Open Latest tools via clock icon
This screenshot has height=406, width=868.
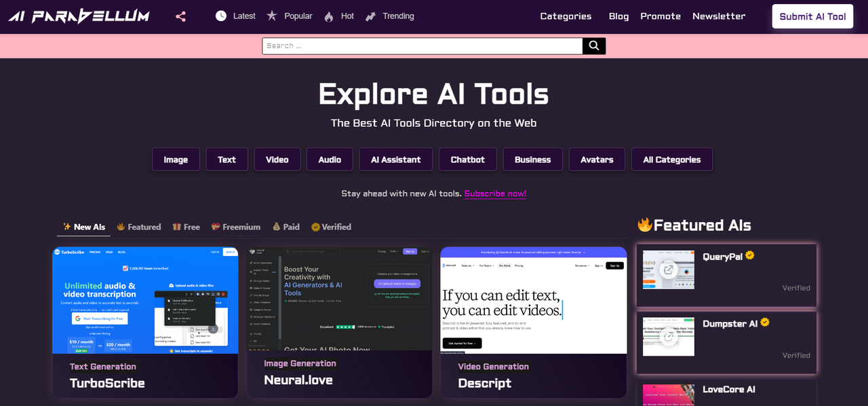(x=221, y=16)
